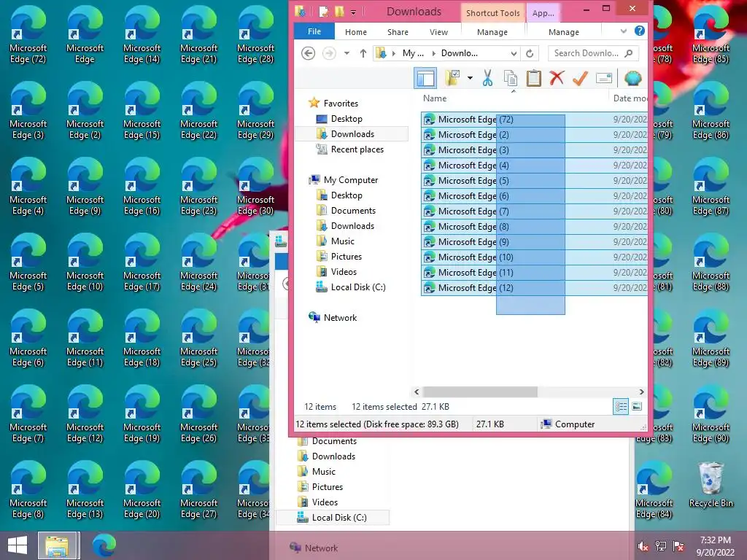Select Pictures in background Explorer window
The image size is (747, 560).
[328, 486]
